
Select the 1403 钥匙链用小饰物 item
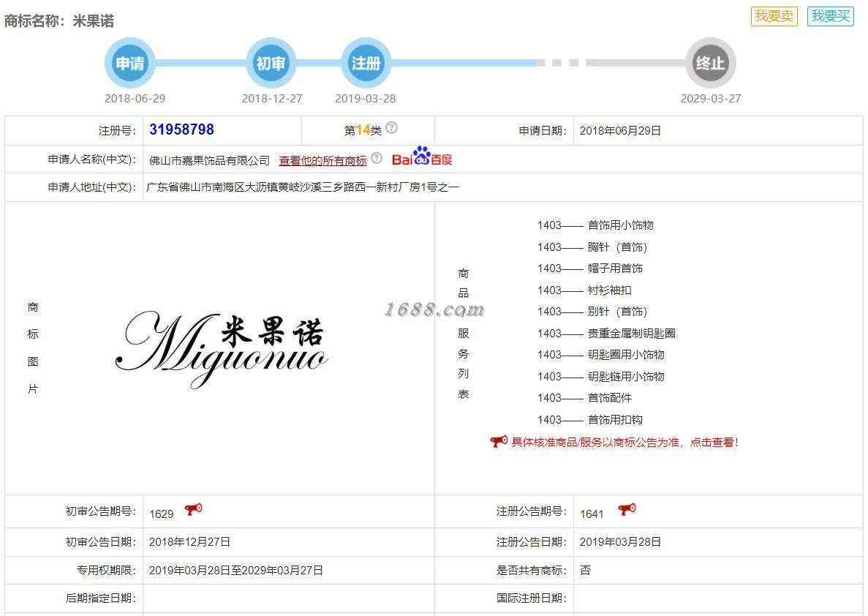(x=600, y=377)
